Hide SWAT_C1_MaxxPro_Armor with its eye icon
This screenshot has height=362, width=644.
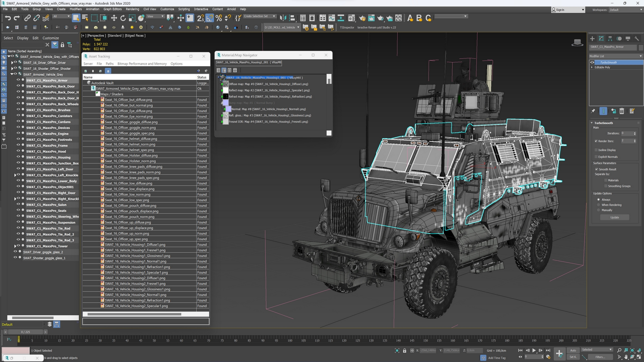click(x=18, y=80)
